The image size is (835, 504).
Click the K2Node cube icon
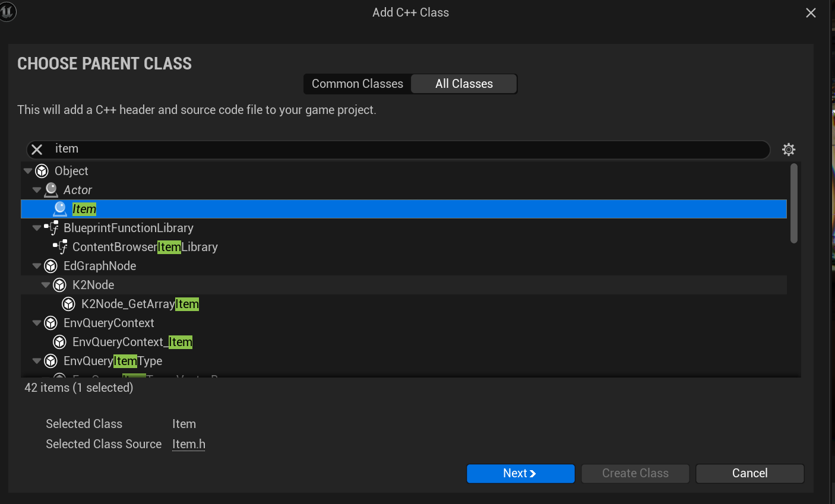(59, 285)
